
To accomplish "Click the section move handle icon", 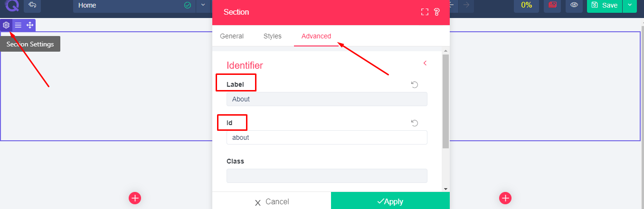I will pos(29,25).
